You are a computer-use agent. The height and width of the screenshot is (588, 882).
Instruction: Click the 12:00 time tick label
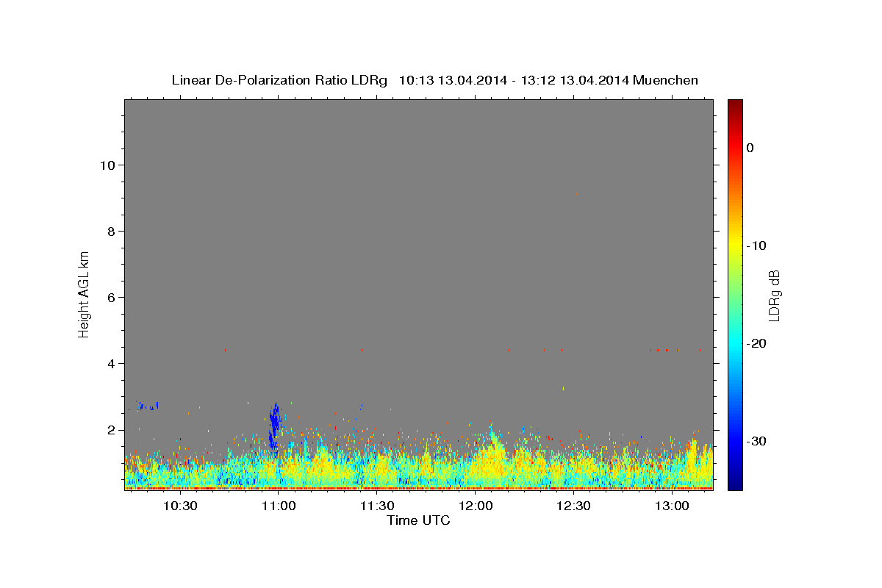[x=476, y=506]
